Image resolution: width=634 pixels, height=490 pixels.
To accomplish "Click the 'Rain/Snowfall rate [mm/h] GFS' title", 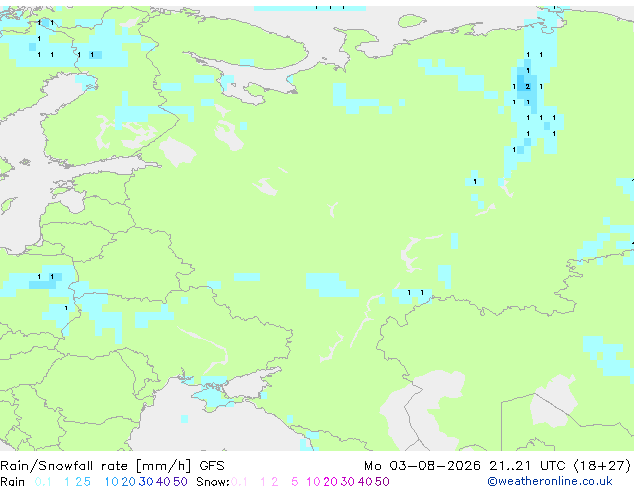I will coord(112,466).
